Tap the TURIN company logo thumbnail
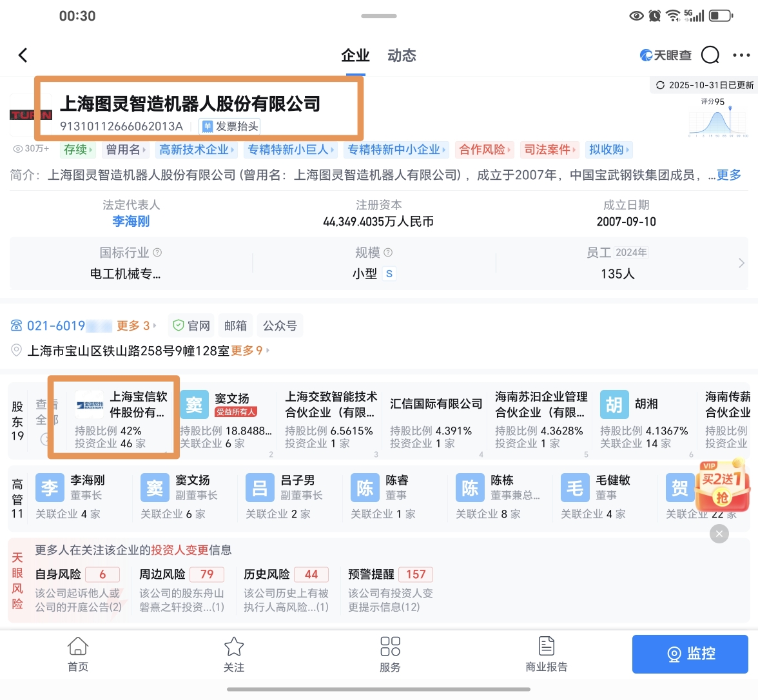The width and height of the screenshot is (758, 700). 30,115
